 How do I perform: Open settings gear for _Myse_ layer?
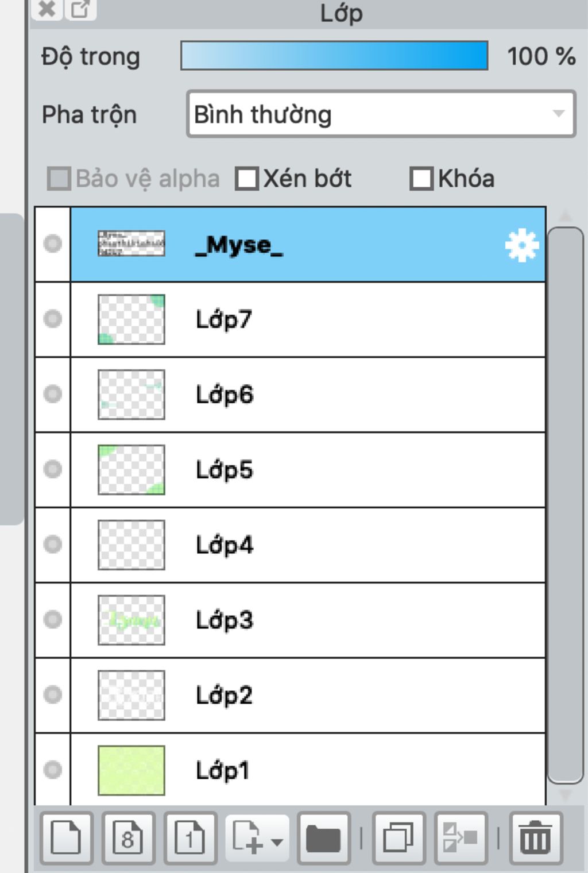point(521,245)
